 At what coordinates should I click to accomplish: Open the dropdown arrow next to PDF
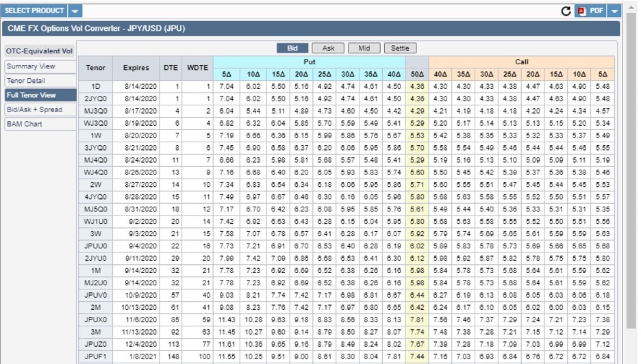[x=614, y=11]
